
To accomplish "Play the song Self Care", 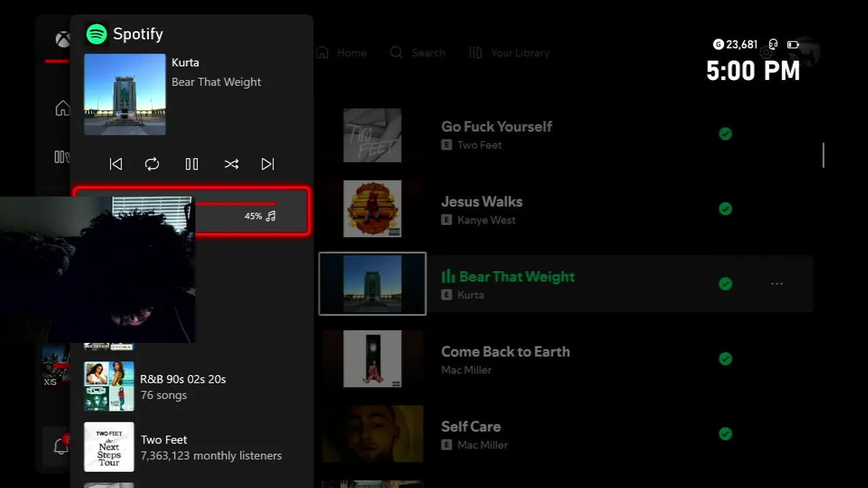I will click(x=471, y=427).
